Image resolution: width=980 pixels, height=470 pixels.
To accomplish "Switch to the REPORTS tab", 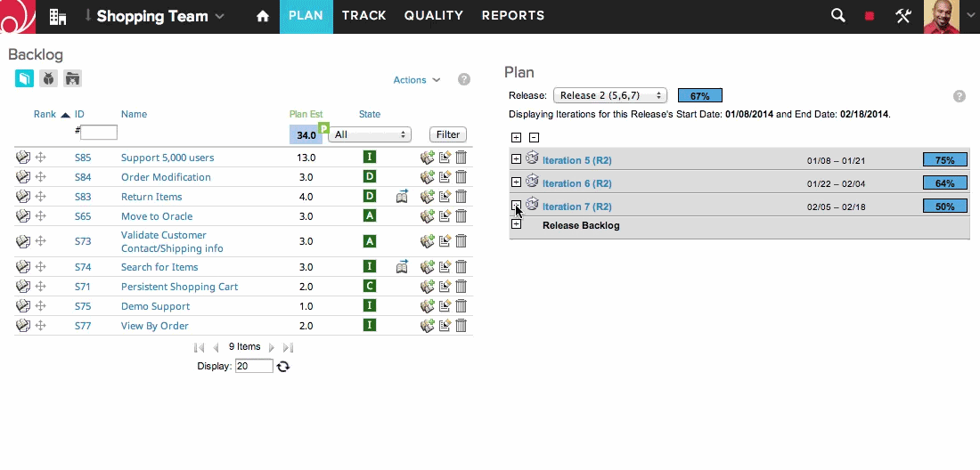I will tap(513, 16).
